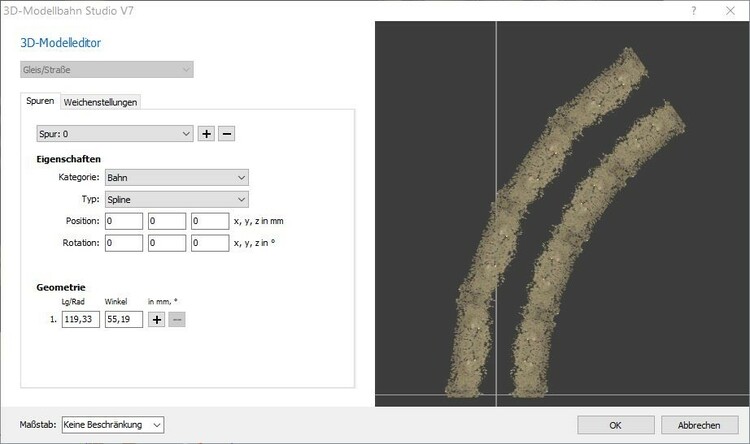The image size is (750, 444).
Task: Click the Lg/Rad field with 119,33
Action: (x=81, y=320)
